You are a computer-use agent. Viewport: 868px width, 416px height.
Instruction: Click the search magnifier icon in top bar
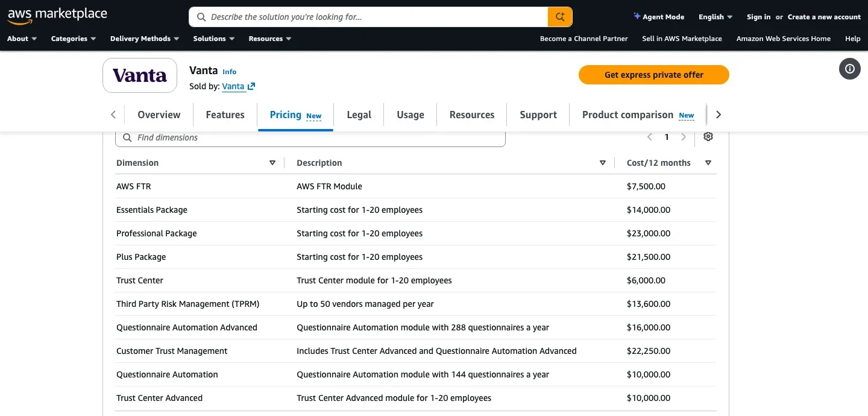pyautogui.click(x=201, y=17)
